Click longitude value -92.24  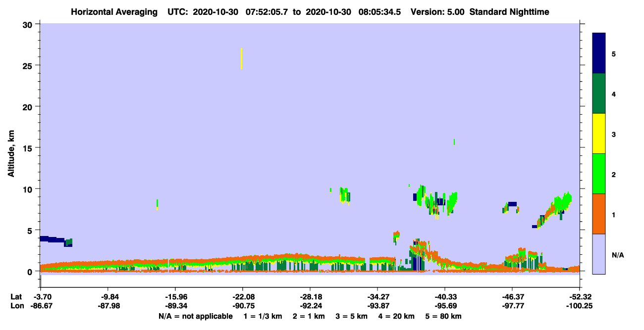(x=310, y=306)
